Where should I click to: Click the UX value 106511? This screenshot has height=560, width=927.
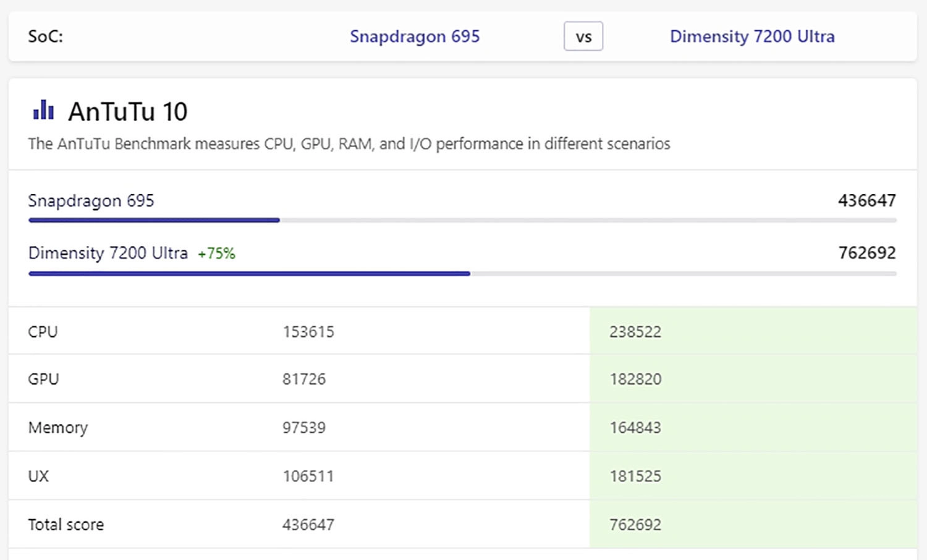(308, 476)
